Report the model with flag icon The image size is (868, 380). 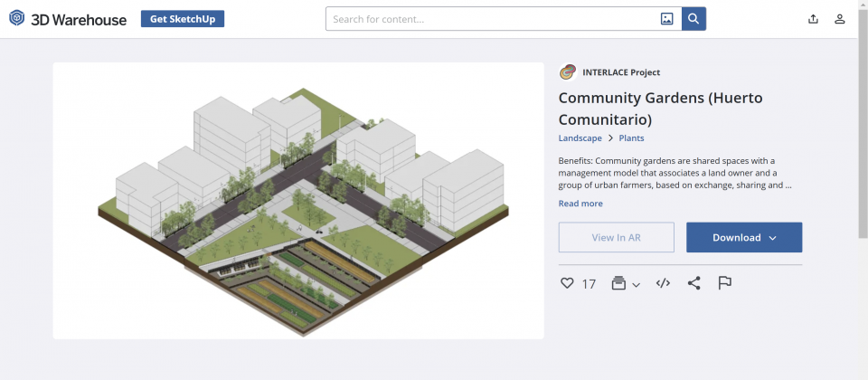(x=724, y=283)
